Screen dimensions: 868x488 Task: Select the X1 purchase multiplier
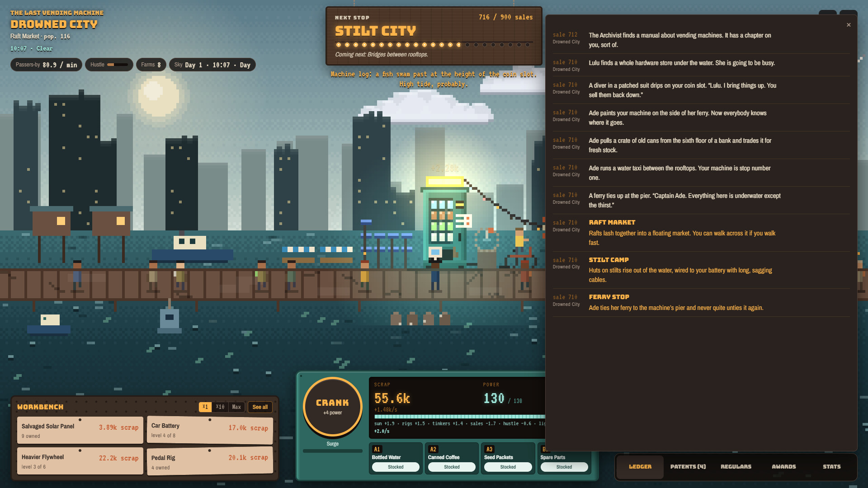point(205,407)
